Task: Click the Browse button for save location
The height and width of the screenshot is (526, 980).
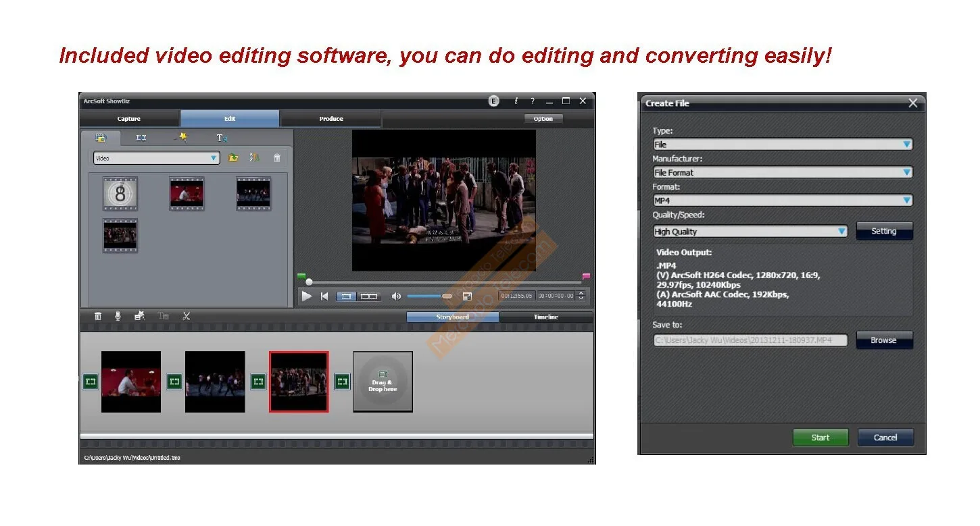Action: [883, 340]
